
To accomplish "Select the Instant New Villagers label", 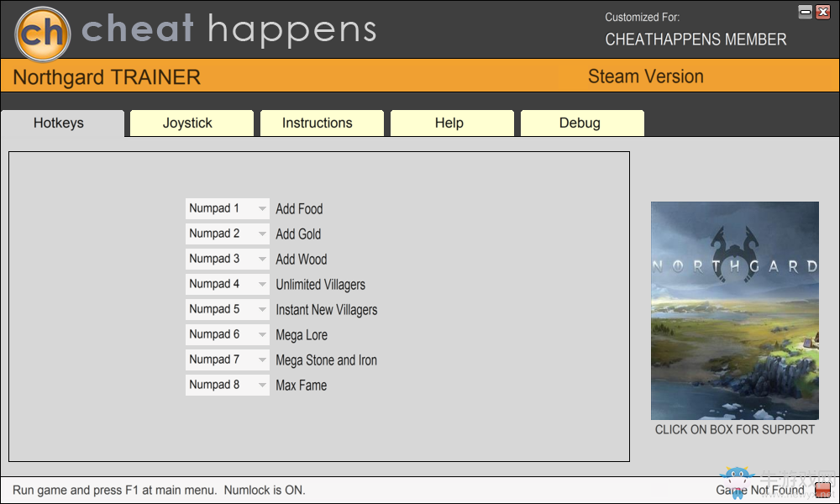I will pos(326,310).
